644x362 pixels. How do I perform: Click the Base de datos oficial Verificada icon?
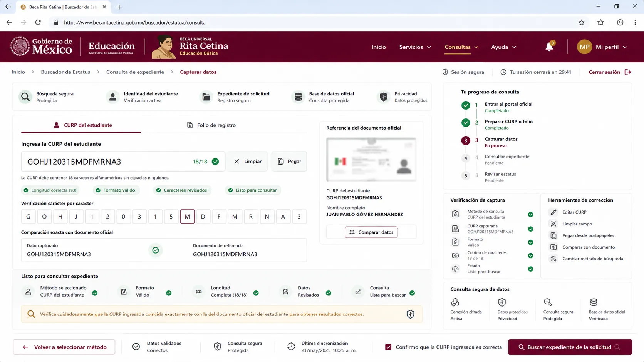click(x=594, y=302)
